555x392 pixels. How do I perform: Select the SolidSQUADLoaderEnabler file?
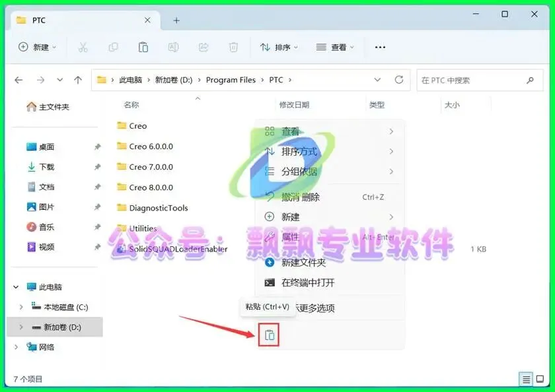[172, 249]
